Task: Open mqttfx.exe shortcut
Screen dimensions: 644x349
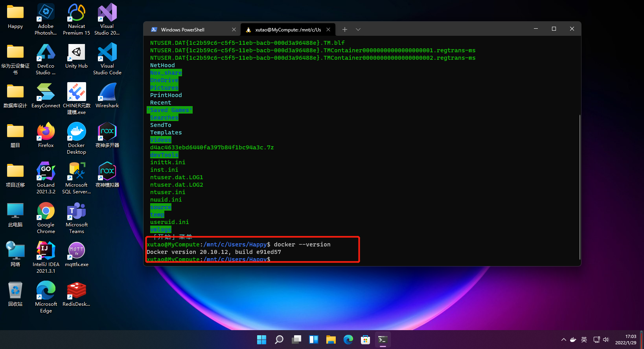Action: (x=76, y=254)
